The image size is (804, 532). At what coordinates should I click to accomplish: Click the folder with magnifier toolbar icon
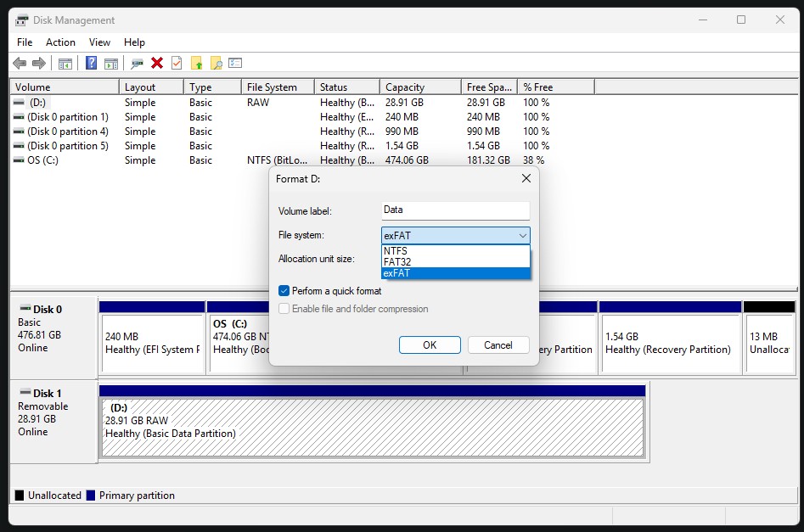215,62
